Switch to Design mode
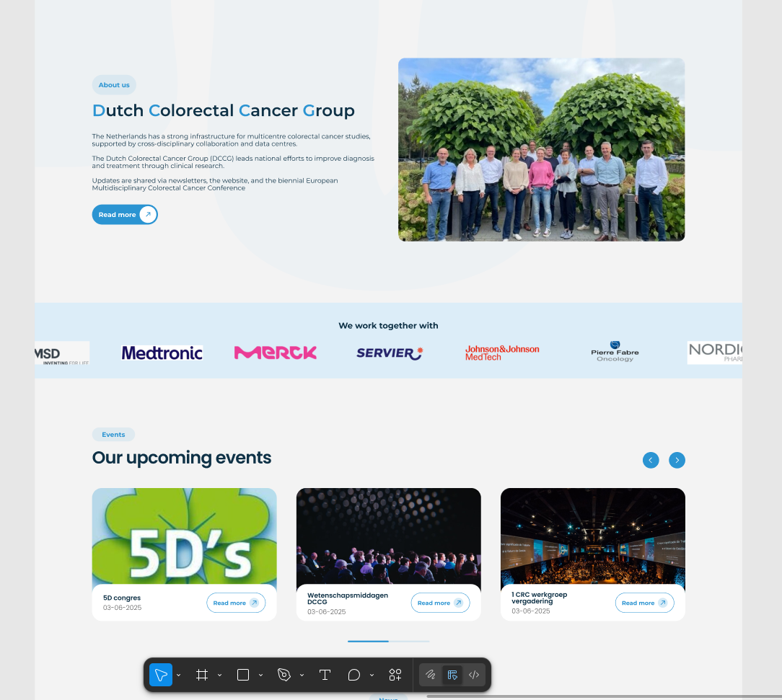This screenshot has height=700, width=782. (x=452, y=675)
